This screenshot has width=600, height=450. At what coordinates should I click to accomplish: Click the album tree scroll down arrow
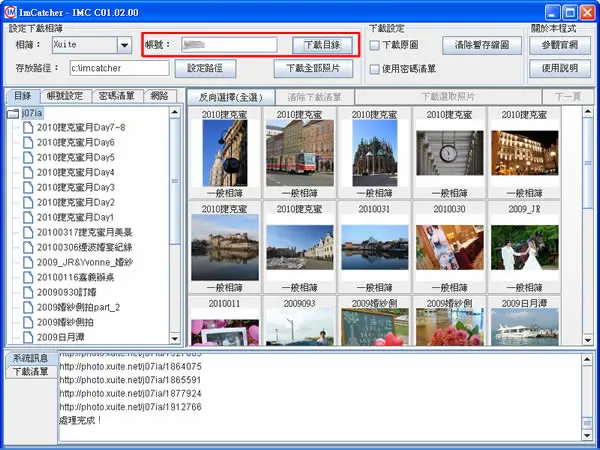(175, 338)
